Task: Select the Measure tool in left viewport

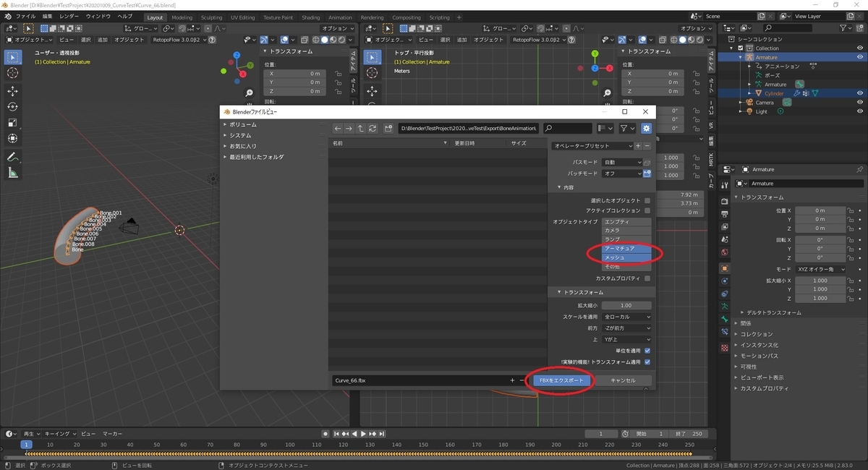Action: [12, 173]
